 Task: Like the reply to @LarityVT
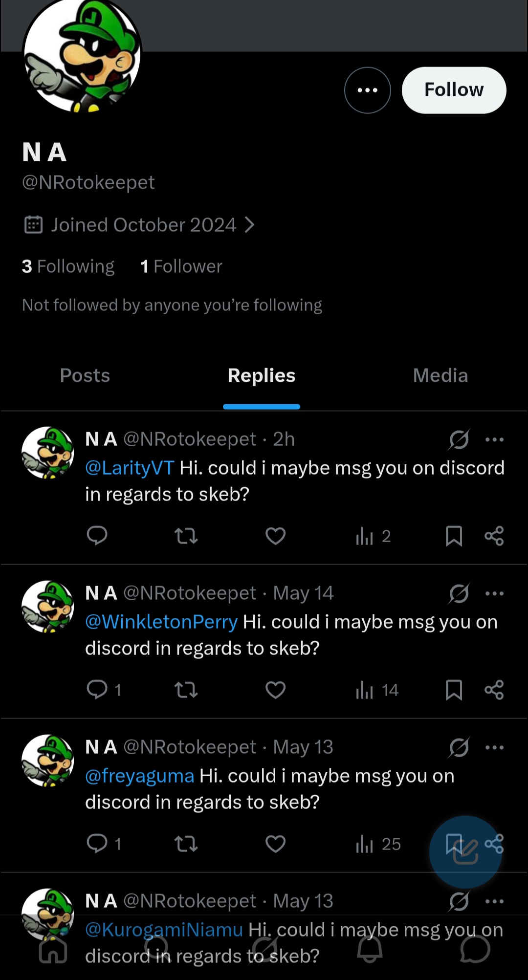click(275, 536)
